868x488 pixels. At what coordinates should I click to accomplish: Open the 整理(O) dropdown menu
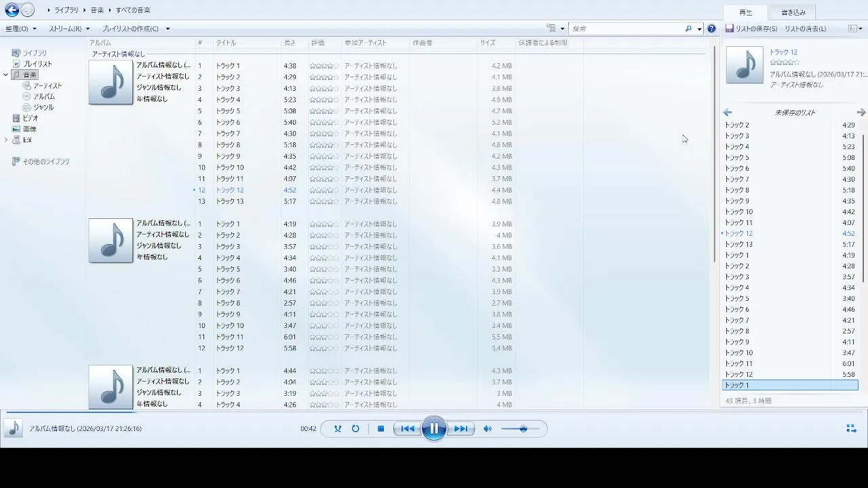21,28
